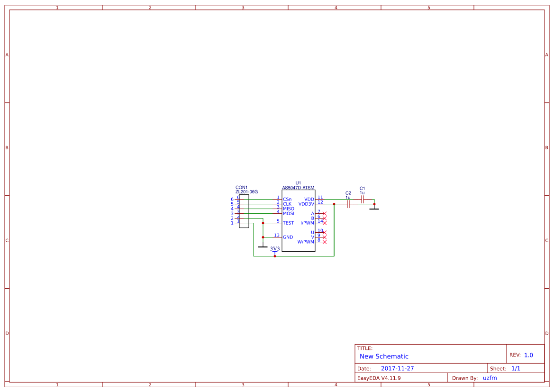Select capacitor C1 symbol
The height and width of the screenshot is (392, 554).
362,198
